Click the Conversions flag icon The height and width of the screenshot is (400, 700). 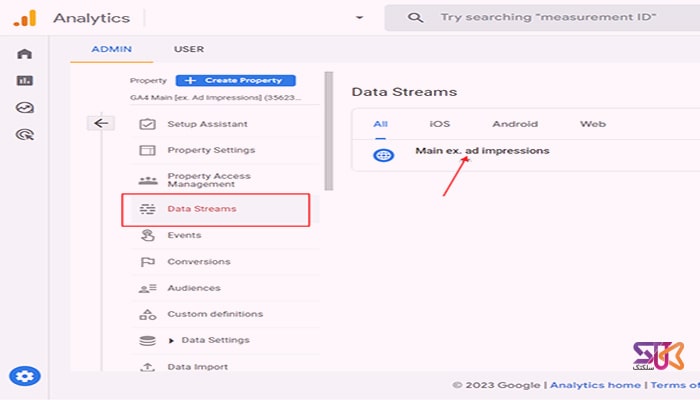[147, 262]
